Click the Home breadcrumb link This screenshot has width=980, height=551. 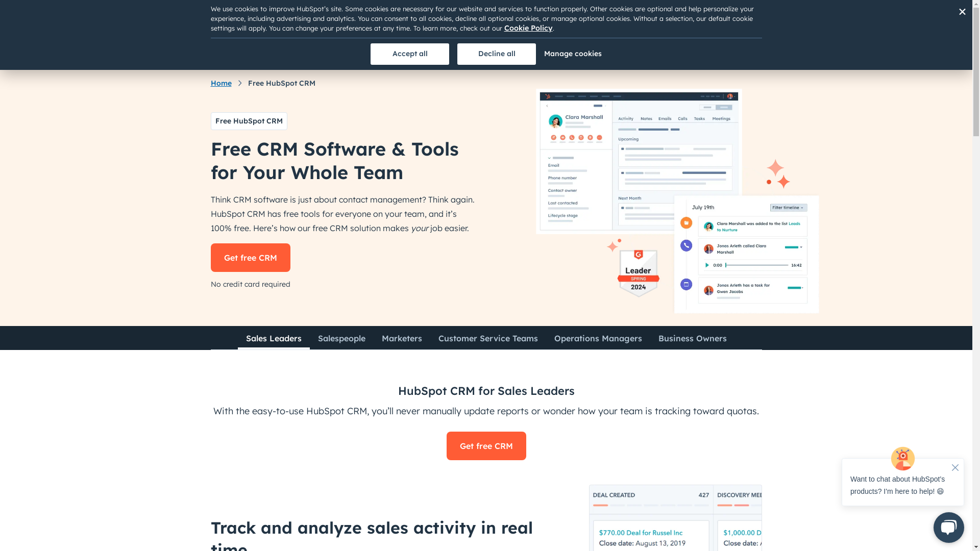[221, 83]
